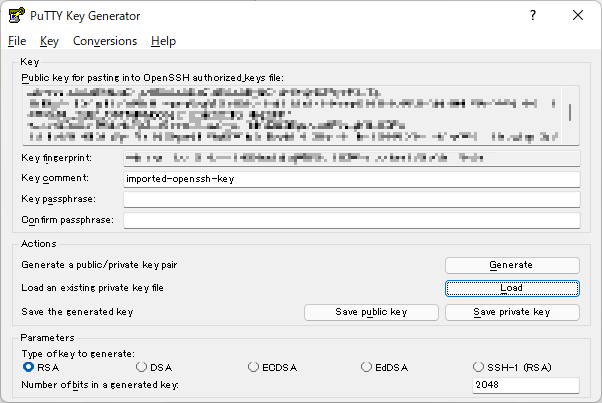Click 'Number of bits in a generated key:' label
This screenshot has height=403, width=602.
100,385
